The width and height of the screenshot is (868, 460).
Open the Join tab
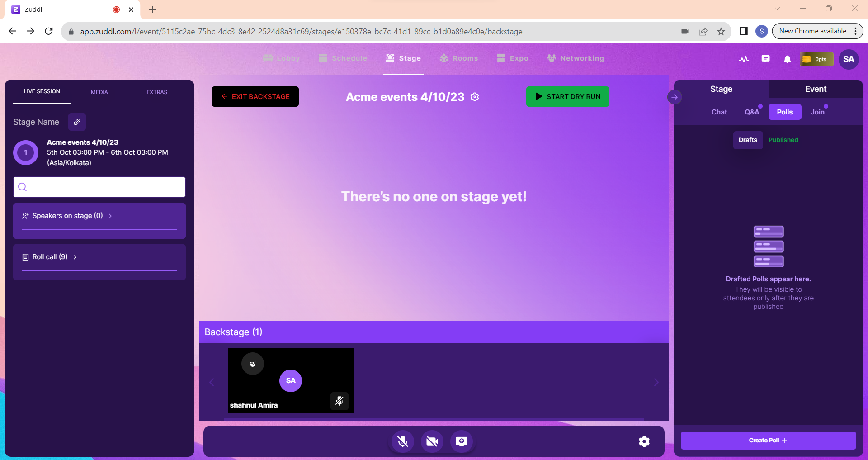coord(817,112)
